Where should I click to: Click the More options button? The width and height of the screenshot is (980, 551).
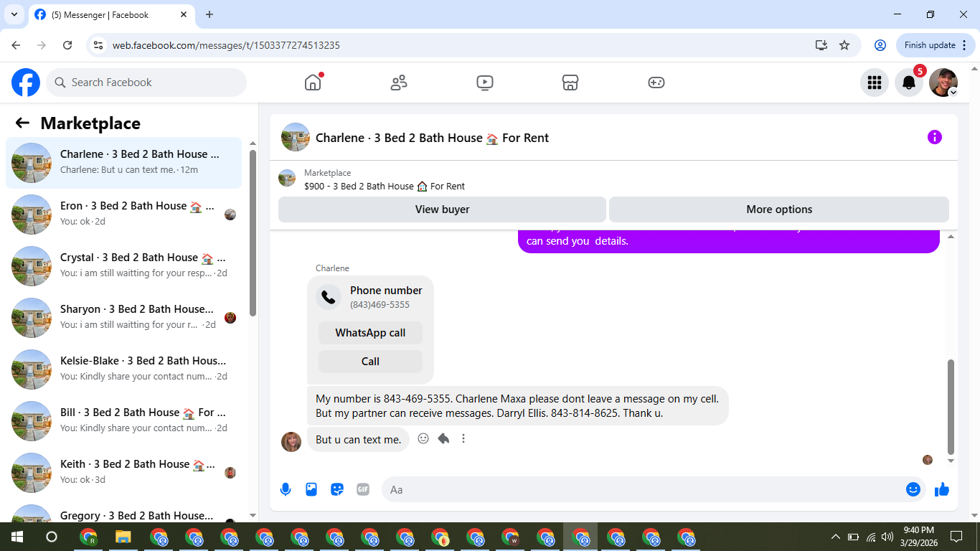(x=779, y=209)
